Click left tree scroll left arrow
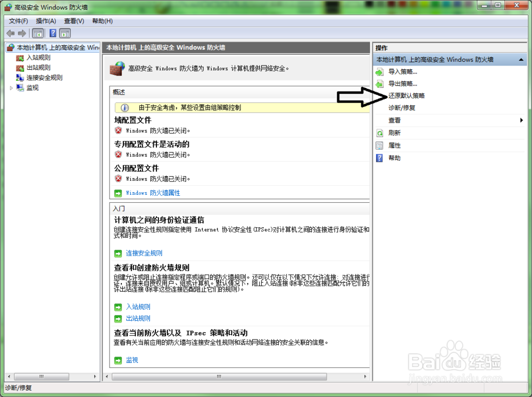Viewport: 532px width, 397px height. [9, 377]
